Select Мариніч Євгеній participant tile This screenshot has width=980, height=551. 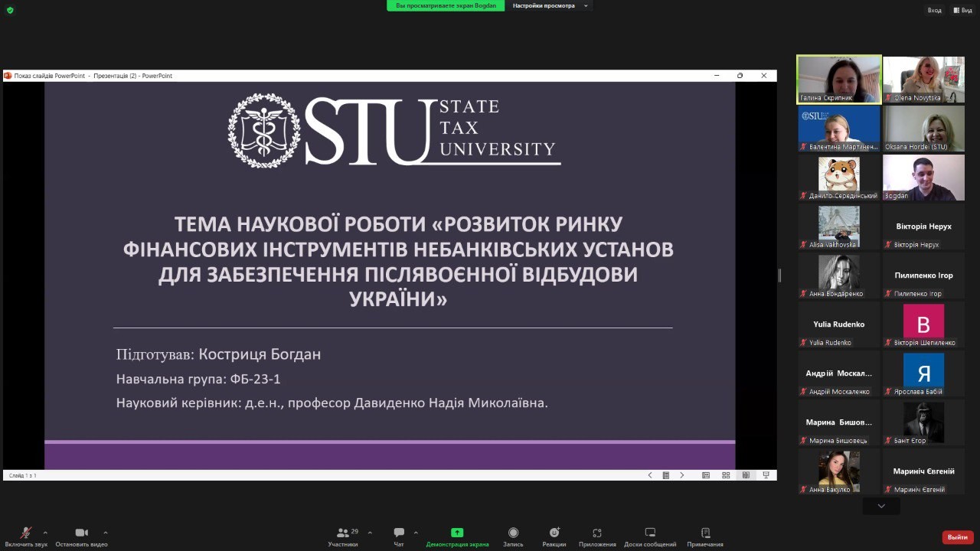pyautogui.click(x=923, y=471)
